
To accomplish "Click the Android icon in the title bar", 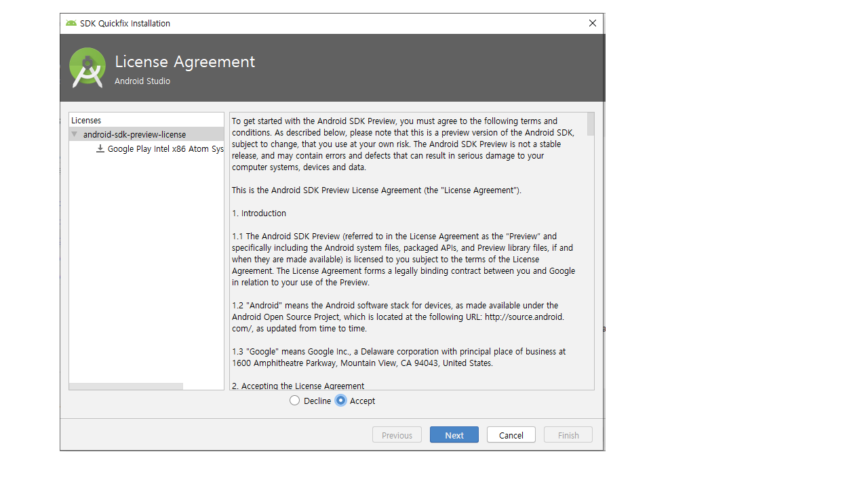I will tap(71, 23).
